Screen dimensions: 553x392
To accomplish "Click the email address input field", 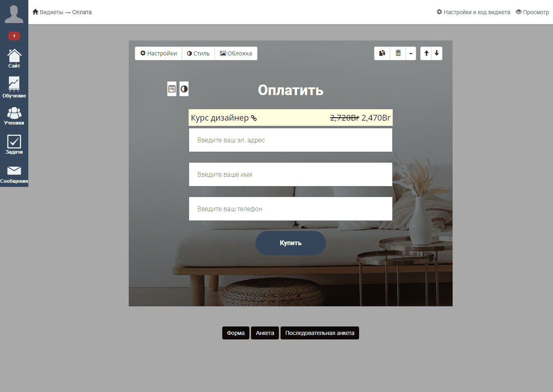I will coord(290,140).
